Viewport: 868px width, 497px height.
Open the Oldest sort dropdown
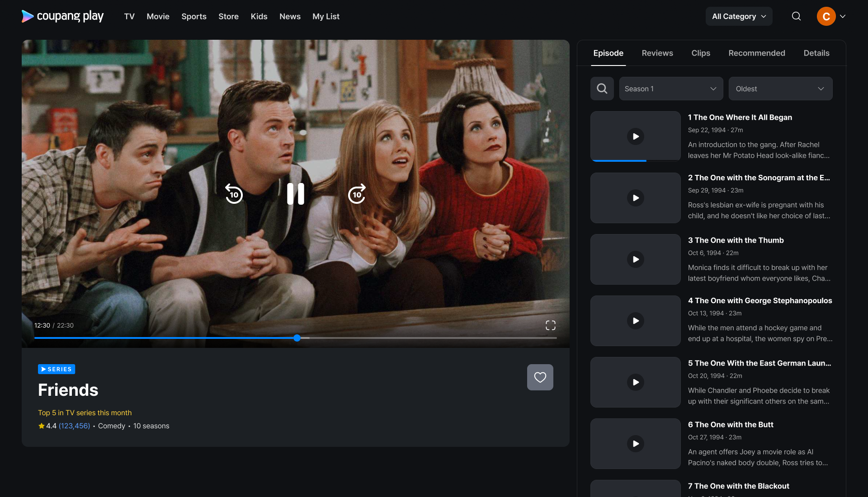click(x=780, y=89)
